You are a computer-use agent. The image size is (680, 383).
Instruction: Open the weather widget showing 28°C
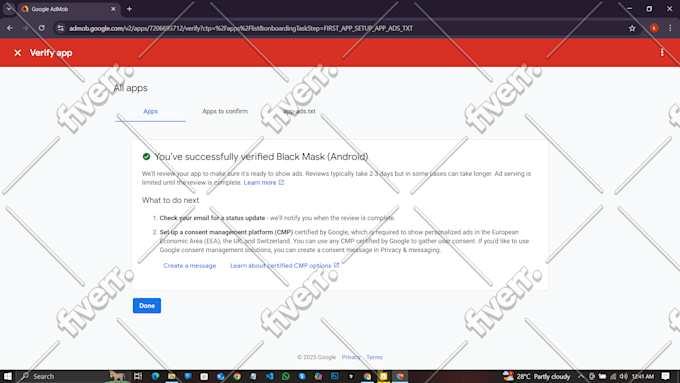(x=536, y=376)
